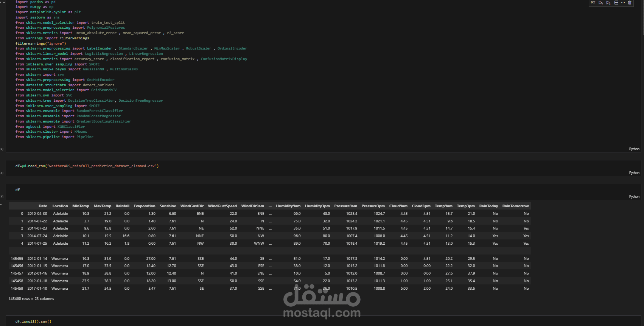Select date cell '2012-01-14'
This screenshot has height=326, width=644.
tap(37, 259)
